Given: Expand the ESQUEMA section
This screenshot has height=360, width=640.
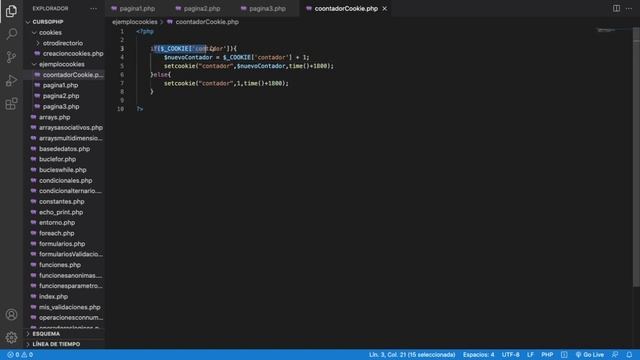Looking at the screenshot, I should [46, 334].
